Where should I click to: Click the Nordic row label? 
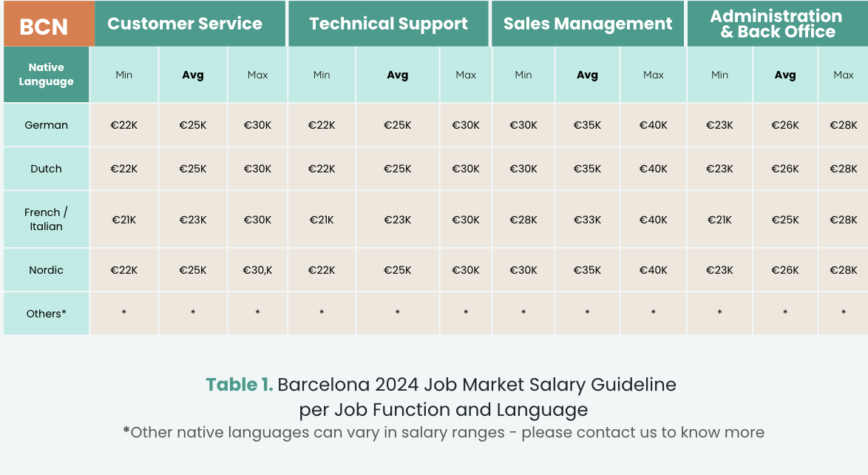click(47, 270)
